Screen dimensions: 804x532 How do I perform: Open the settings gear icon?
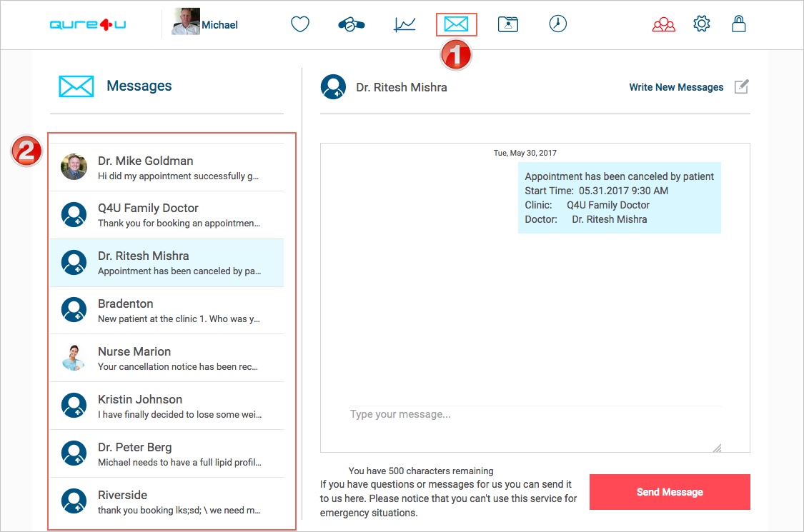pyautogui.click(x=702, y=24)
